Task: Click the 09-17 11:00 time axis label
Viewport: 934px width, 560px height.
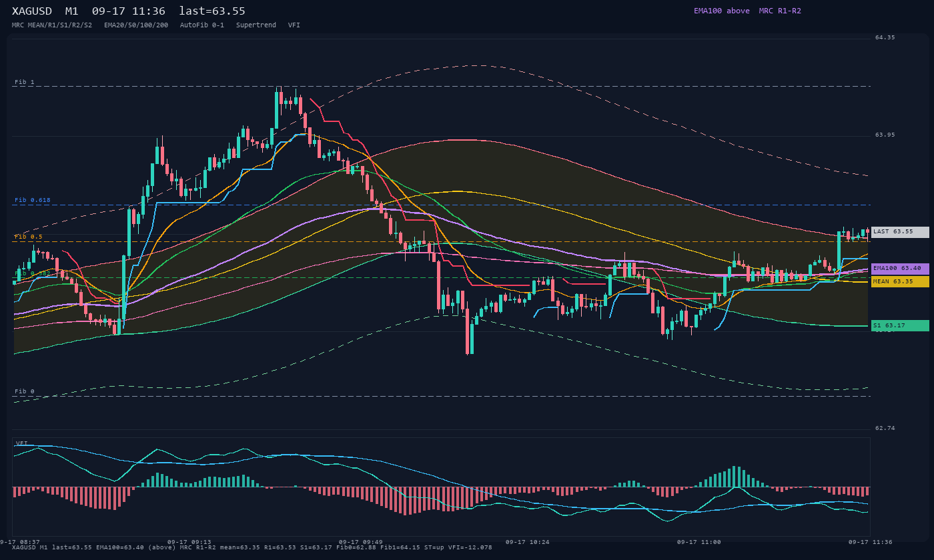Action: point(698,542)
